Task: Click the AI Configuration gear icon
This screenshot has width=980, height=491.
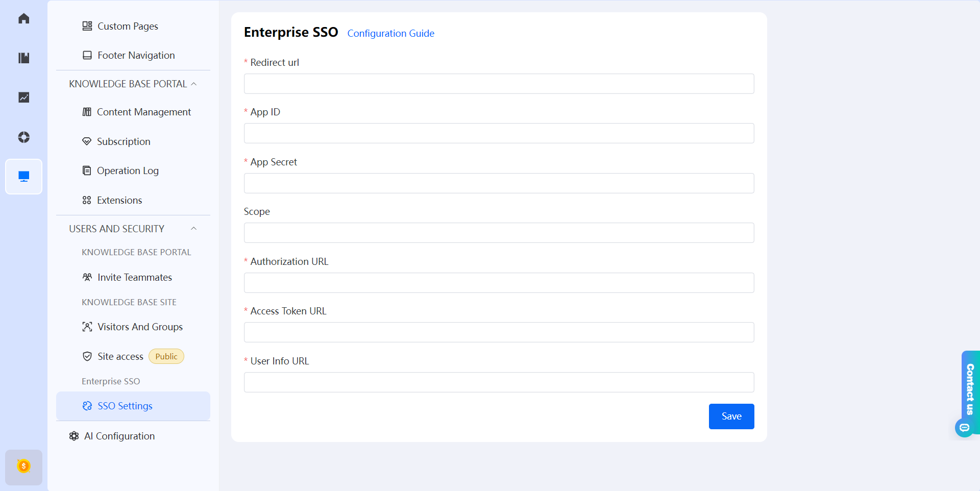Action: pyautogui.click(x=73, y=436)
